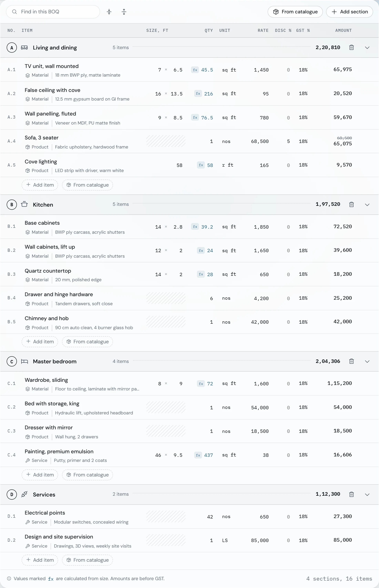The height and width of the screenshot is (588, 379).
Task: Click trash icon for Master bedroom
Action: pos(351,361)
